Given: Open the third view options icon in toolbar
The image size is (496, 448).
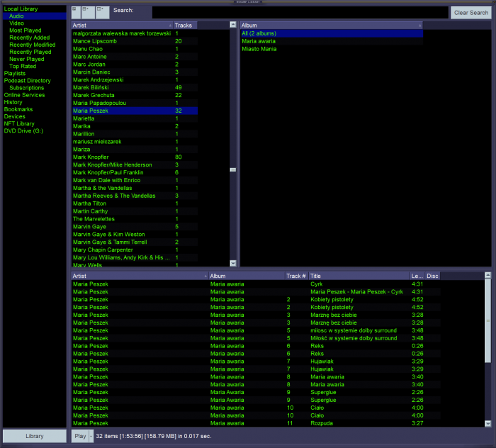Looking at the screenshot, I should [102, 12].
